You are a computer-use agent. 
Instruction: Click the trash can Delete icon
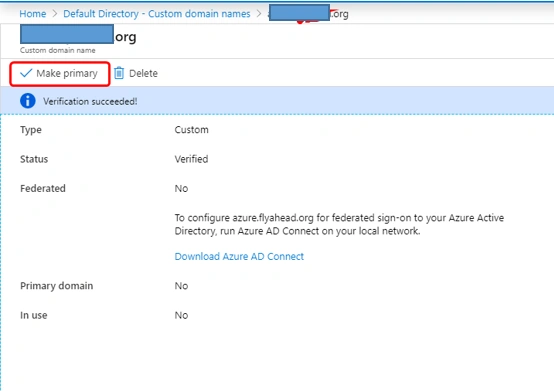click(x=119, y=73)
